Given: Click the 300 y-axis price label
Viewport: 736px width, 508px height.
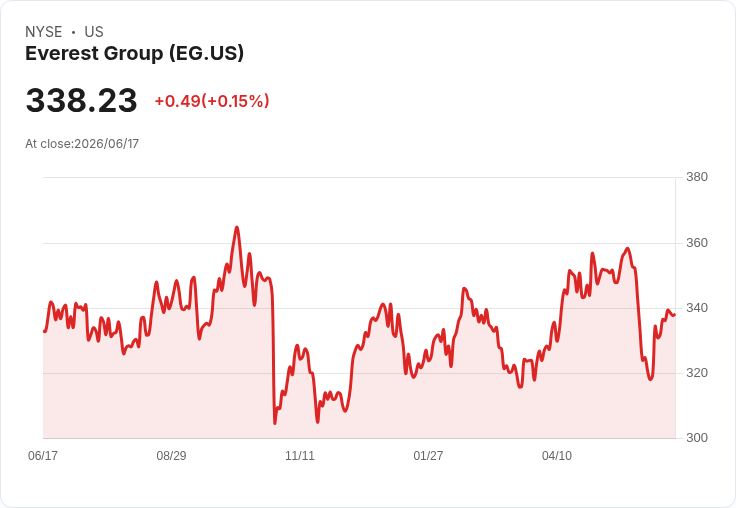Looking at the screenshot, I should point(697,438).
